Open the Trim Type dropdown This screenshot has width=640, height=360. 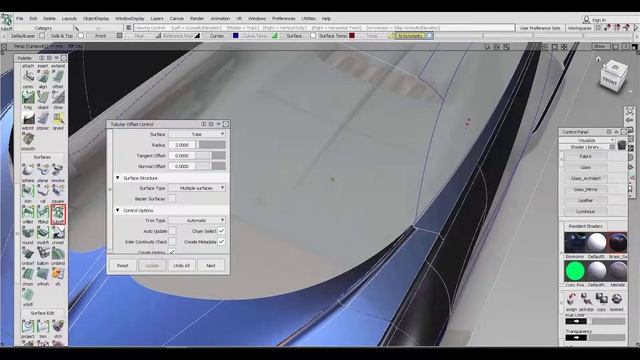coord(197,220)
